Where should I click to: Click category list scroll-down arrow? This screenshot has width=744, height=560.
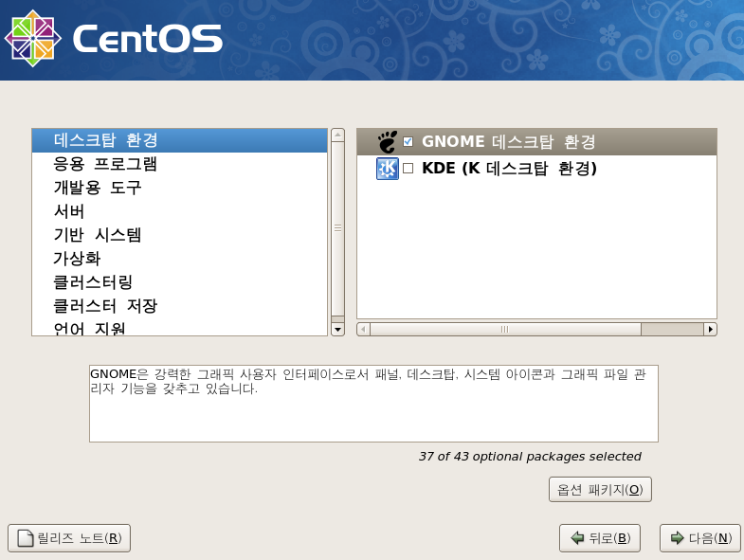tap(337, 330)
